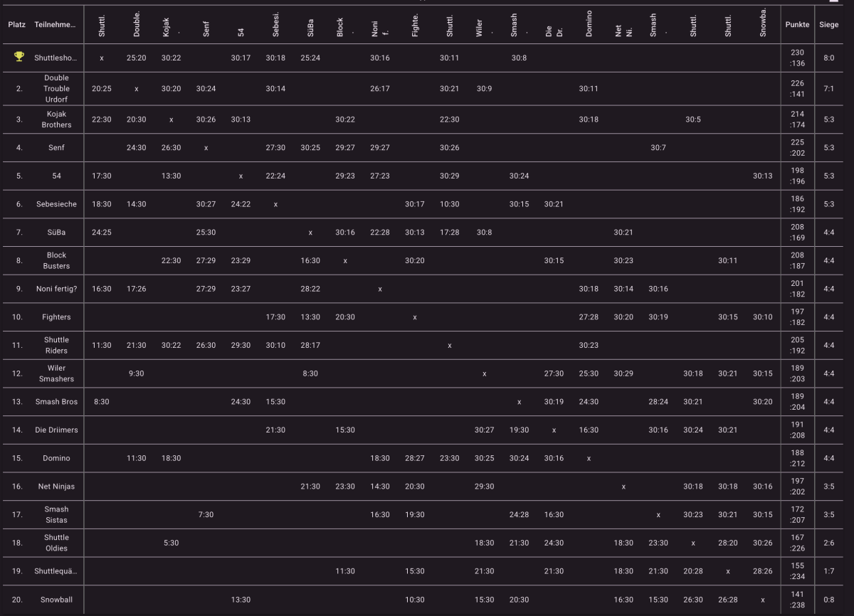854x616 pixels.
Task: Click the Wiler Smashers team name
Action: tap(56, 373)
